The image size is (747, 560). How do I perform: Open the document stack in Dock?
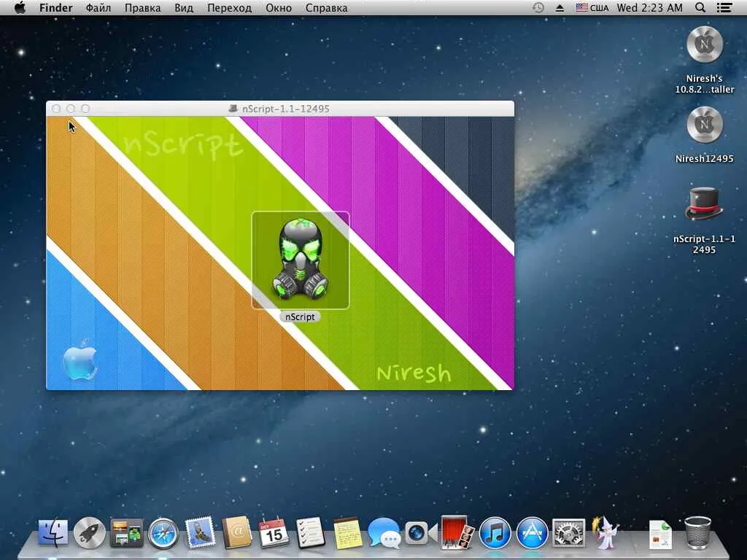pyautogui.click(x=661, y=534)
